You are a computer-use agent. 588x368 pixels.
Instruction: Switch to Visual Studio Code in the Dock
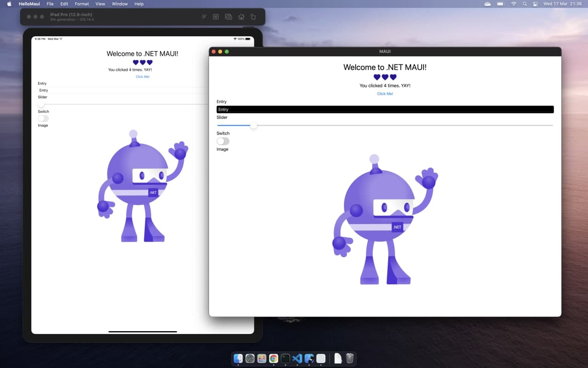pos(297,358)
